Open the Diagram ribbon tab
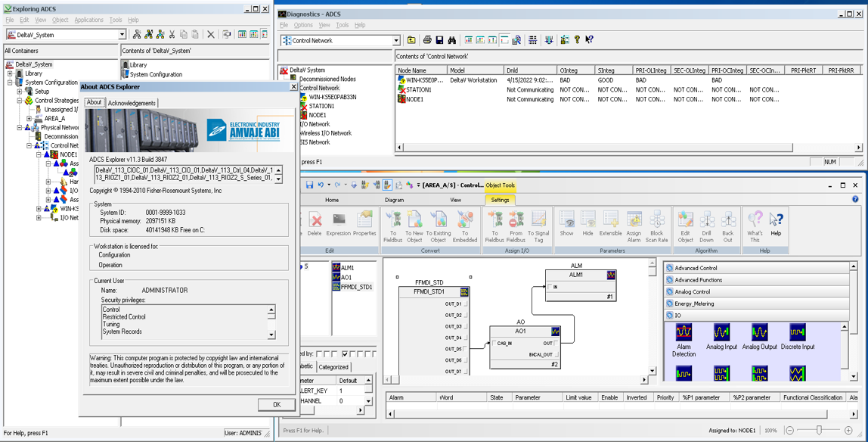The width and height of the screenshot is (868, 442). coord(394,200)
